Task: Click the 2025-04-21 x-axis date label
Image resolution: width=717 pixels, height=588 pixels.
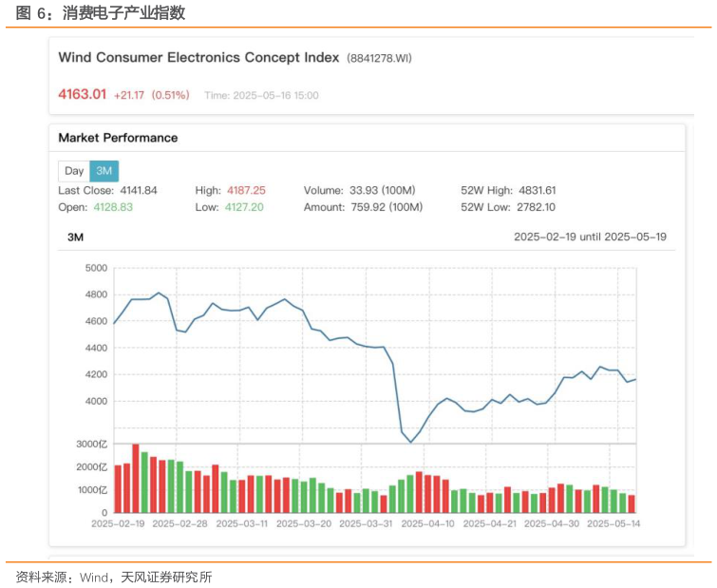Action: coord(489,523)
